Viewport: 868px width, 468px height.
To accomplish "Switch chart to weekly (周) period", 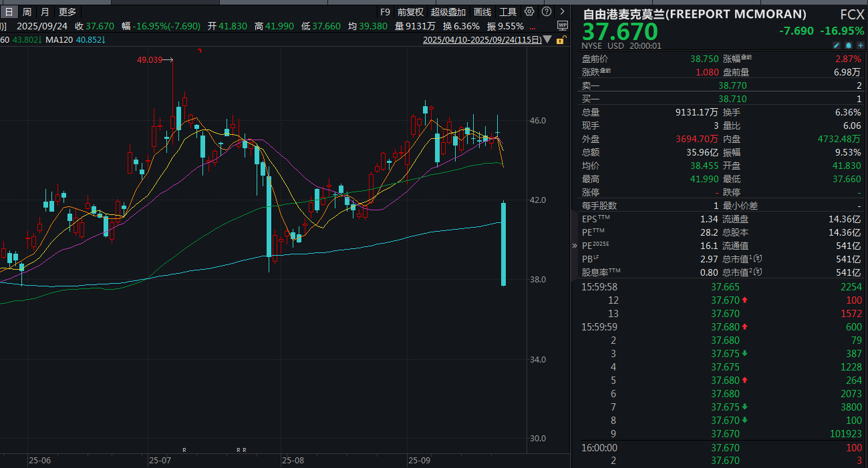I will tap(27, 11).
